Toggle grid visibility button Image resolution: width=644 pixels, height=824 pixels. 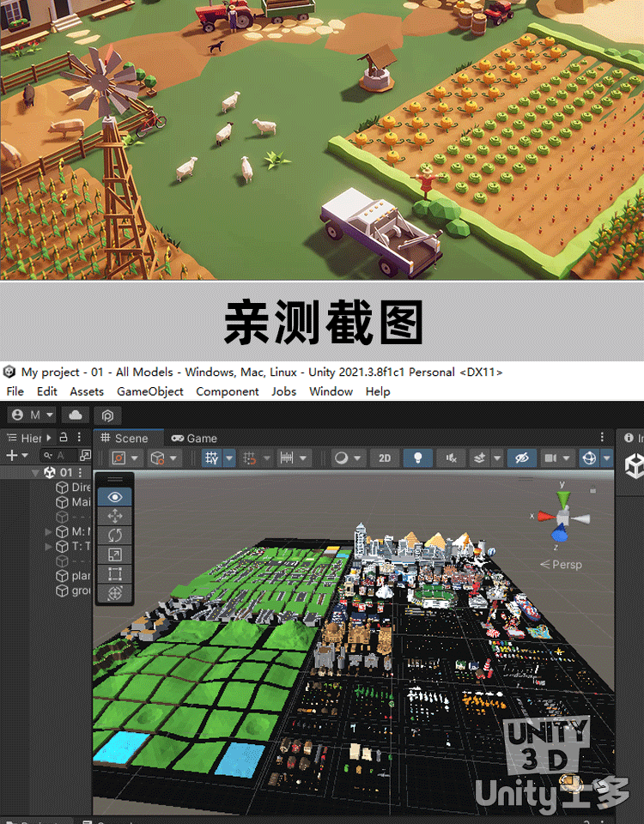coord(212,458)
